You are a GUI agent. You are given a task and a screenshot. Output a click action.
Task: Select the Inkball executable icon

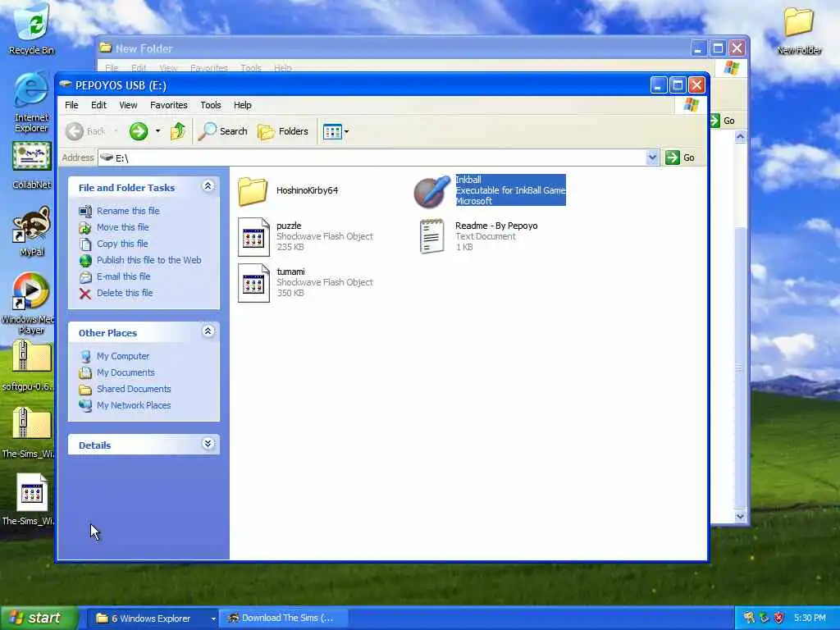coord(431,190)
